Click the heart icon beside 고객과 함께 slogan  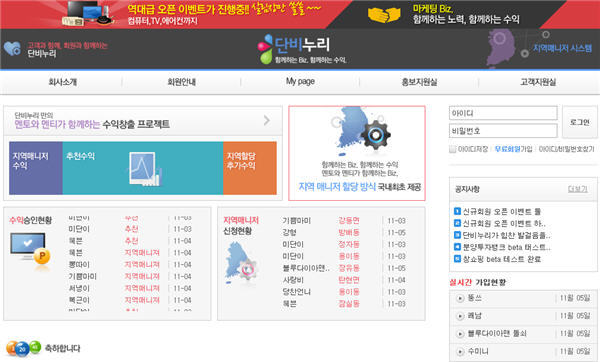click(12, 49)
